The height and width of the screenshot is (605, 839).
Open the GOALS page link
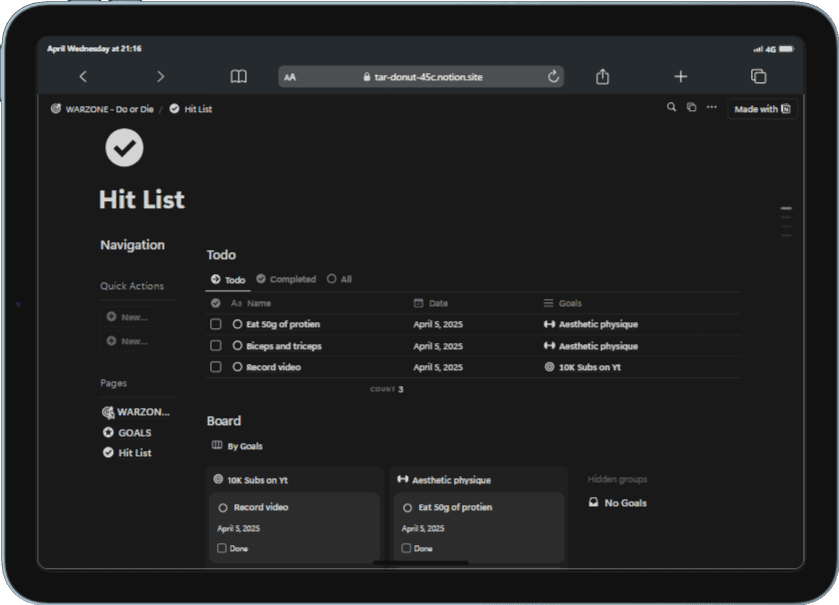point(127,432)
